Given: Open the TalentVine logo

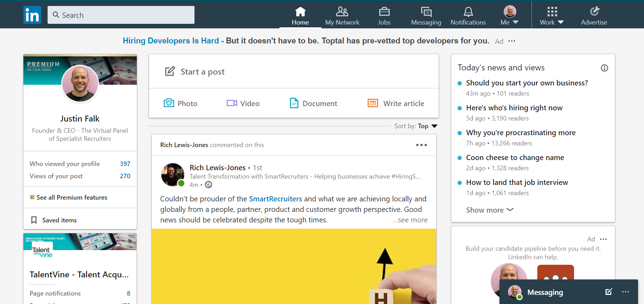Looking at the screenshot, I should pyautogui.click(x=42, y=252).
